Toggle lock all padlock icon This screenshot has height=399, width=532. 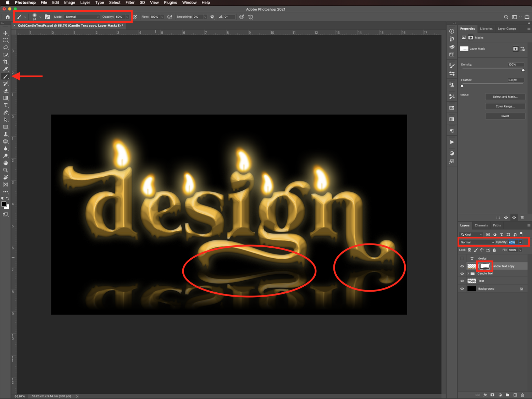494,250
